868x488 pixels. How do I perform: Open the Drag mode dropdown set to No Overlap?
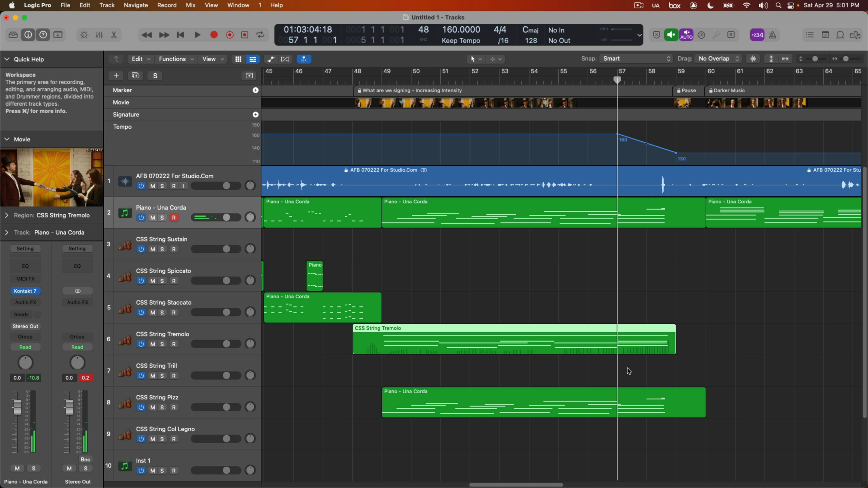(718, 59)
